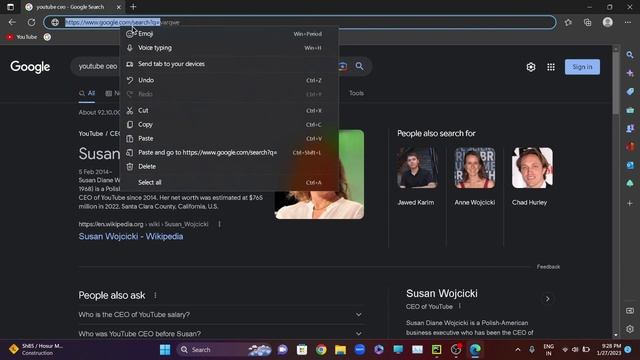Click the taskbar Search box
640x360 pixels.
click(224, 350)
